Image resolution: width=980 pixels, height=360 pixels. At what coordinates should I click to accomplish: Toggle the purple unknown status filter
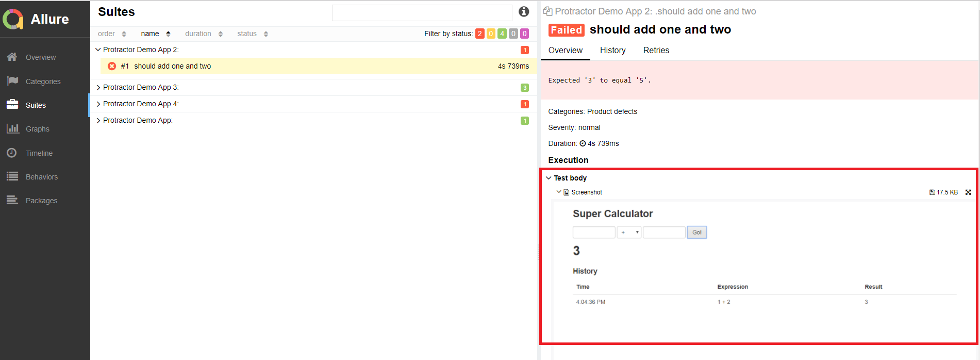click(525, 34)
